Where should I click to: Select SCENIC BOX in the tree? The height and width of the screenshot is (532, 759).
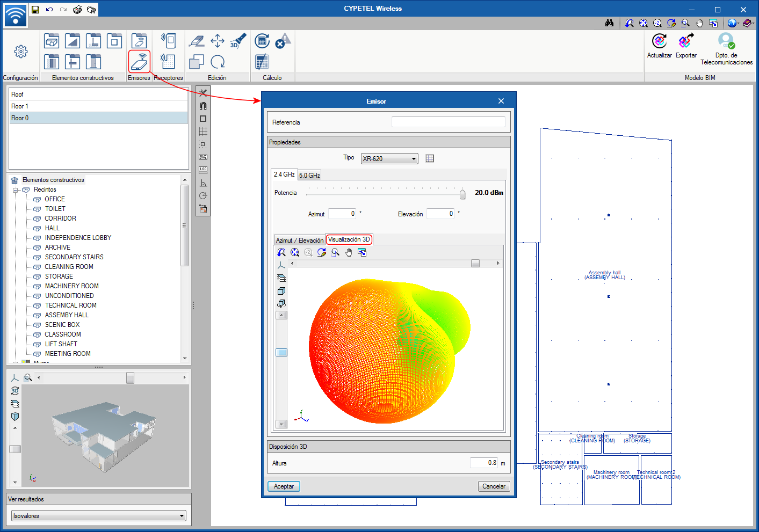coord(62,325)
